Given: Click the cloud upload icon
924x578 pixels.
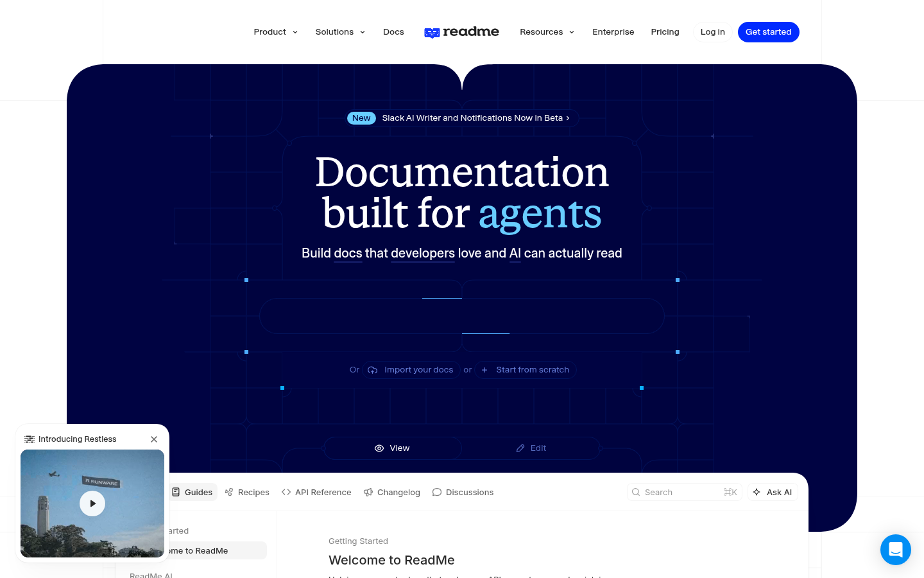Looking at the screenshot, I should (373, 370).
